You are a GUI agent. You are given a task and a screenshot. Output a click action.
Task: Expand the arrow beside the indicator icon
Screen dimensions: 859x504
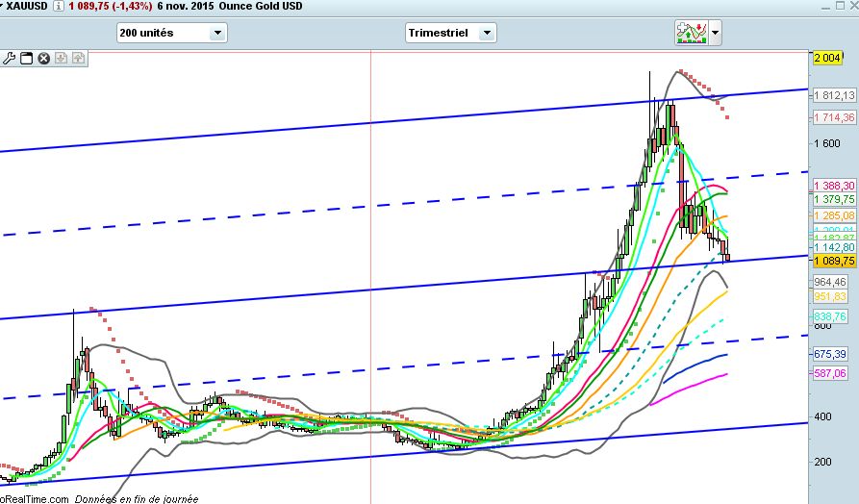(x=715, y=33)
